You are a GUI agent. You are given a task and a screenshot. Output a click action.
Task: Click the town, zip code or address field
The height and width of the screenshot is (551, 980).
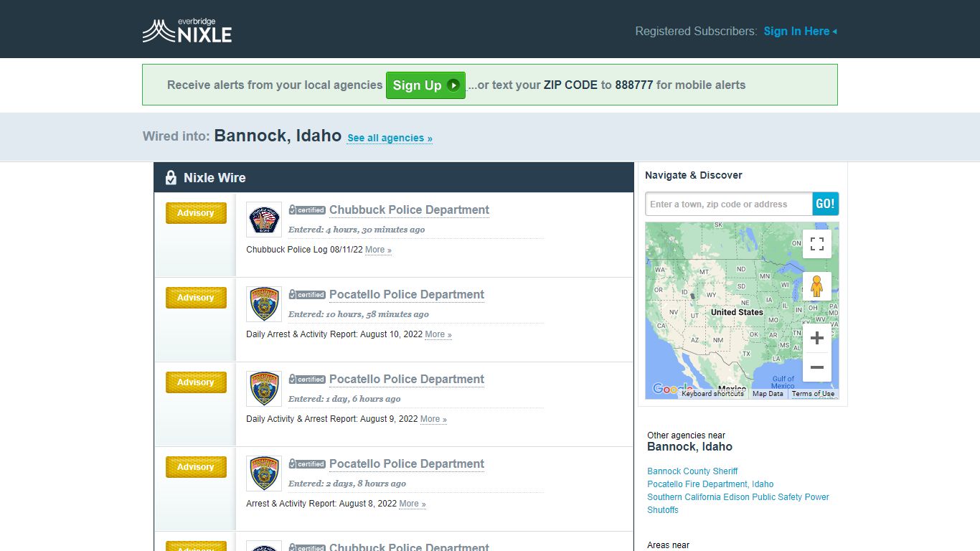(x=729, y=204)
